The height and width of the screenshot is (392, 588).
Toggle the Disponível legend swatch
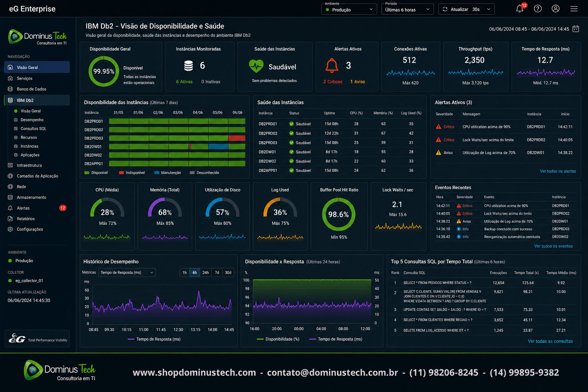pyautogui.click(x=87, y=173)
